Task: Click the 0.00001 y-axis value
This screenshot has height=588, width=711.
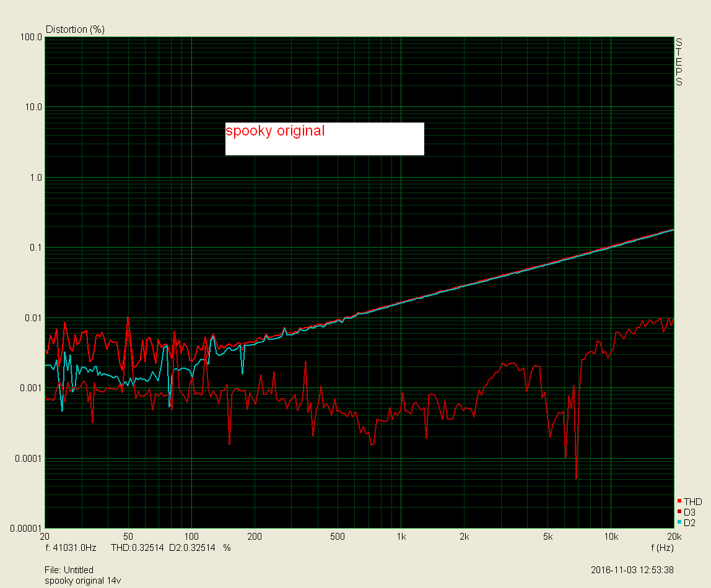Action: (x=26, y=529)
